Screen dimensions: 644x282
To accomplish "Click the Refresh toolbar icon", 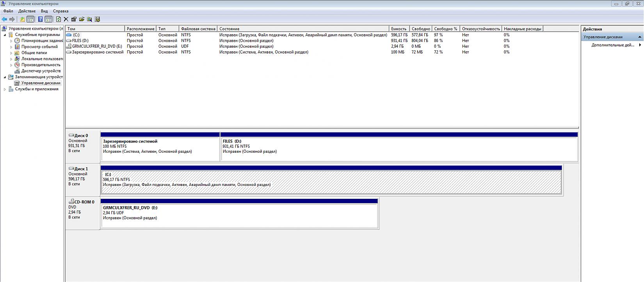I will click(59, 19).
